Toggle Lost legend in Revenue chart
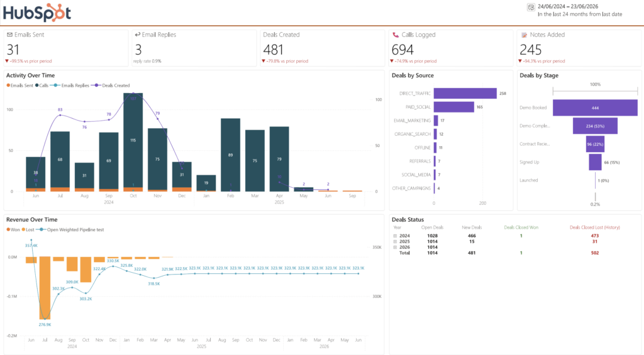This screenshot has width=644, height=355. pyautogui.click(x=28, y=230)
